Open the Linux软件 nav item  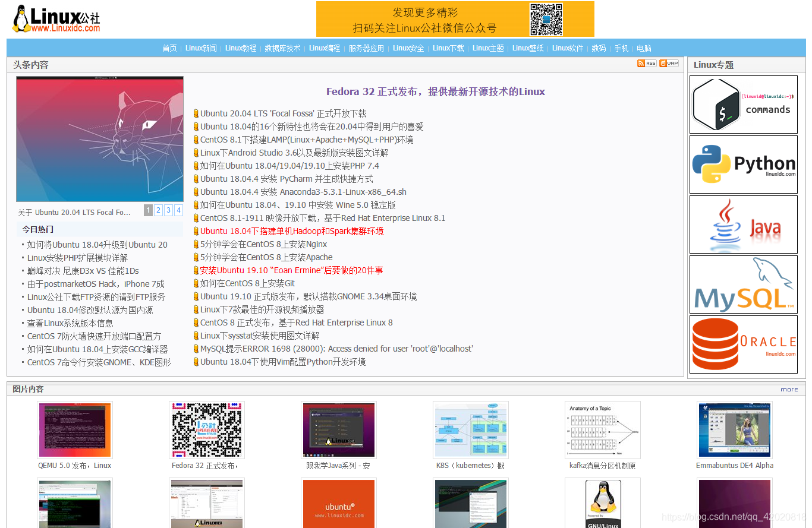568,48
